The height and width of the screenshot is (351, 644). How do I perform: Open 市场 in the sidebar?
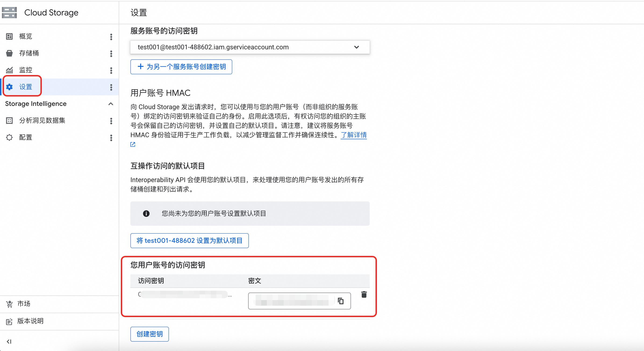(x=59, y=304)
